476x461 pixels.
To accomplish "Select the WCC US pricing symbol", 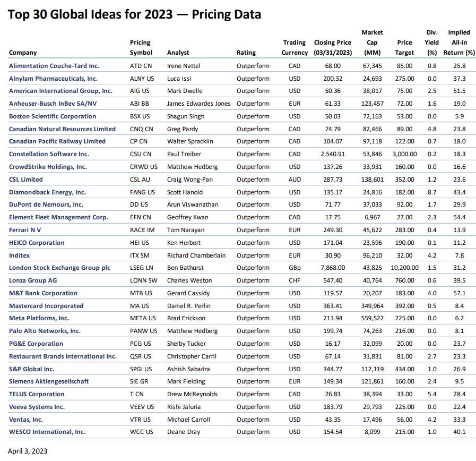I will (x=142, y=432).
